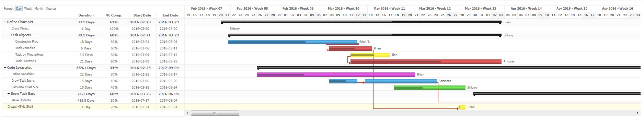The height and width of the screenshot is (127, 644).
Task: Click the 16% completion cell
Action: point(114,81)
